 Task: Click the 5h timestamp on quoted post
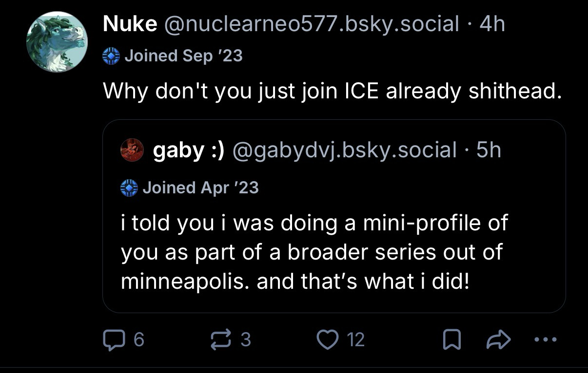coord(489,150)
